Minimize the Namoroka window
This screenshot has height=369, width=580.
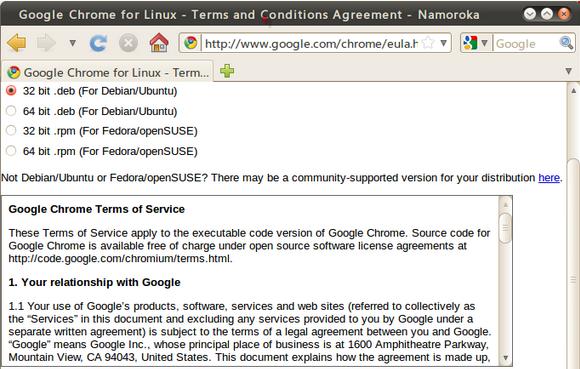(x=530, y=14)
